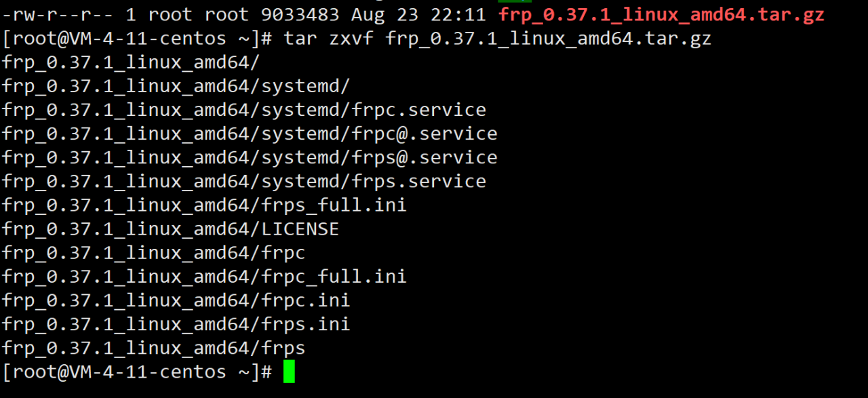This screenshot has width=868, height=398.
Task: Click the prompt before the tar command
Action: tap(136, 39)
